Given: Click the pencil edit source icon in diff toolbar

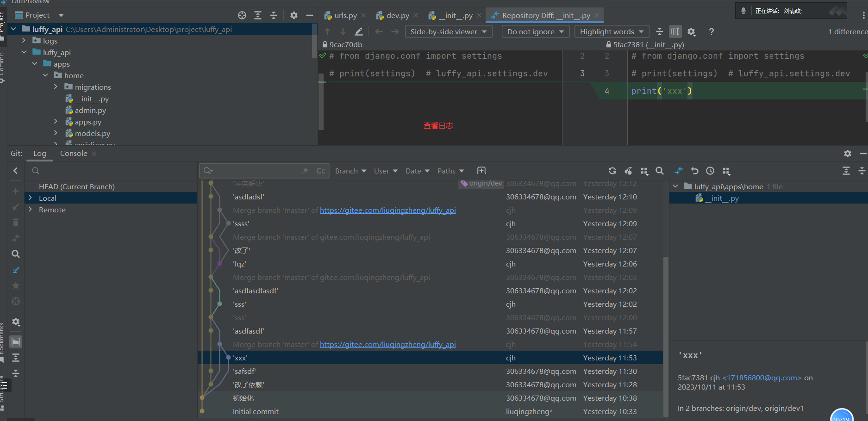Looking at the screenshot, I should pyautogui.click(x=359, y=31).
